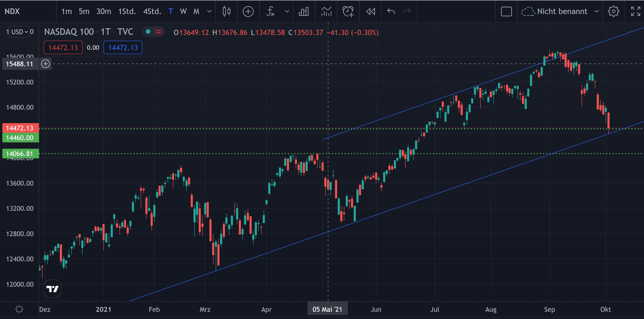Open the NDX symbol search
The image size is (644, 319).
[12, 11]
